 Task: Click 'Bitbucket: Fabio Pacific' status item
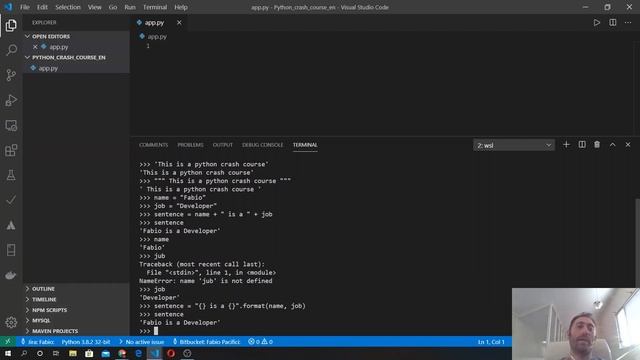coord(206,342)
